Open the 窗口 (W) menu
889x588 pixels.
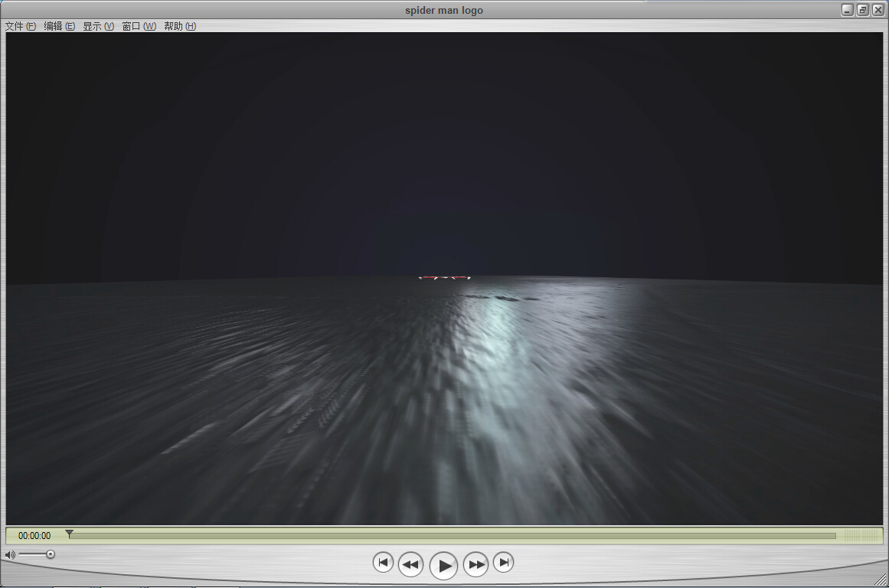click(139, 26)
